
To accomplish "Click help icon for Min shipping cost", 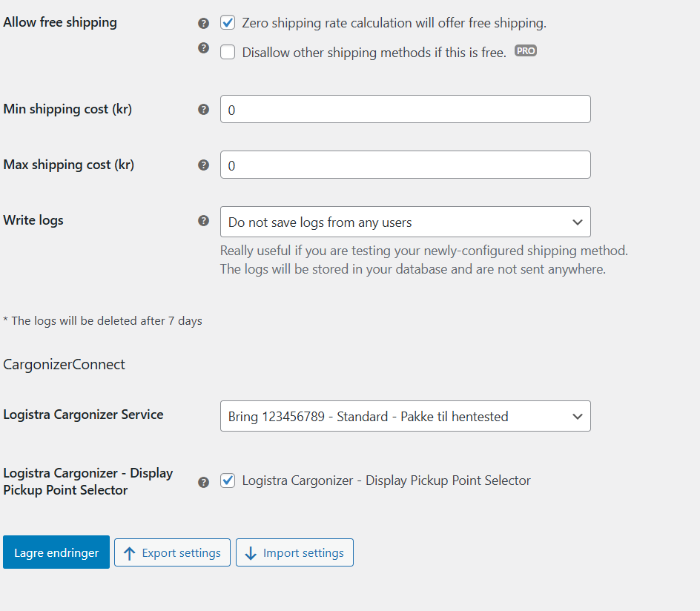I will pyautogui.click(x=204, y=109).
